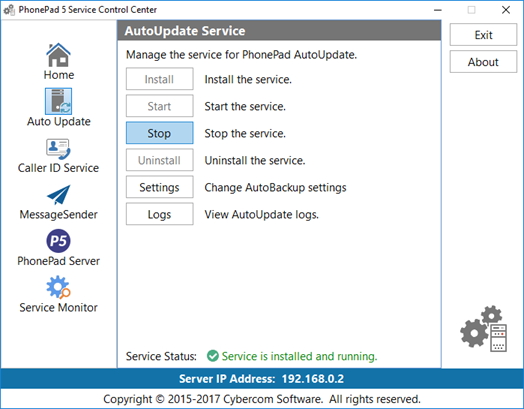Screen dimensions: 524x409
Task: Select the PhonePad Server label
Action: click(58, 261)
